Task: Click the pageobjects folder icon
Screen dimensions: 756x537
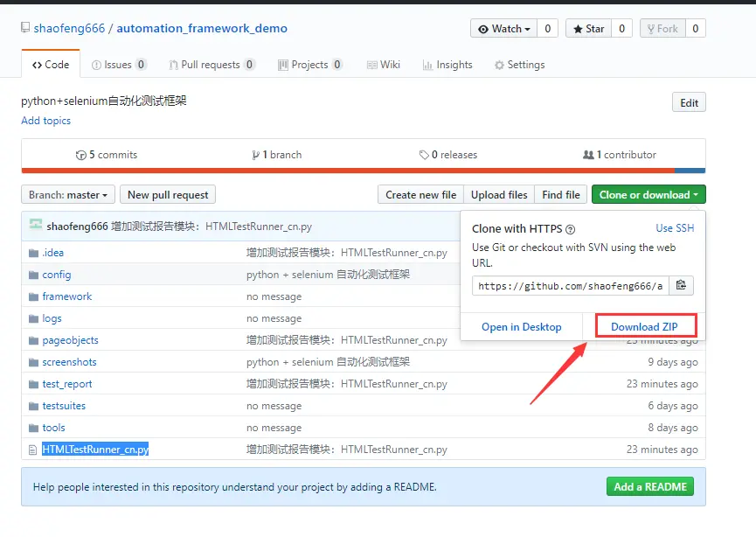Action: pyautogui.click(x=33, y=340)
